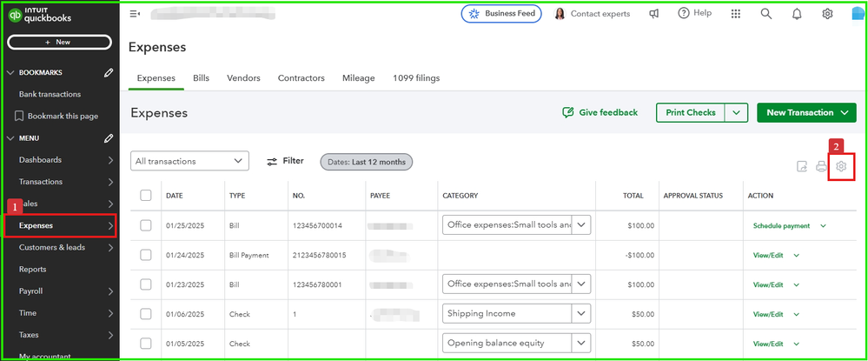Click the Give feedback link
This screenshot has height=361, width=868.
point(600,112)
